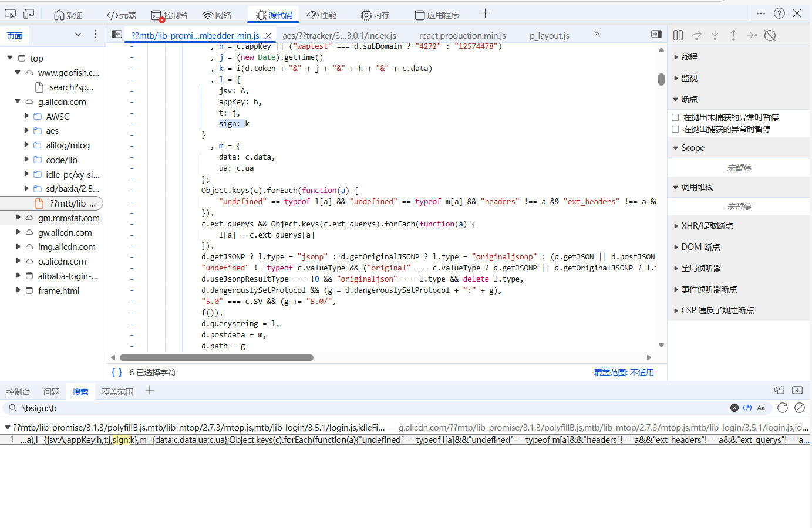The image size is (812, 528).
Task: Refresh the search results
Action: pyautogui.click(x=782, y=408)
